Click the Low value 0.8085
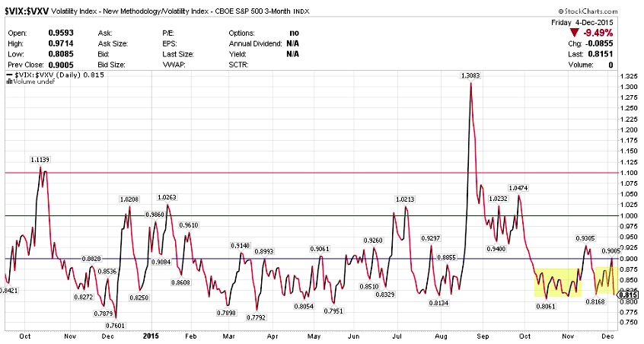This screenshot has width=644, height=344. click(x=61, y=54)
